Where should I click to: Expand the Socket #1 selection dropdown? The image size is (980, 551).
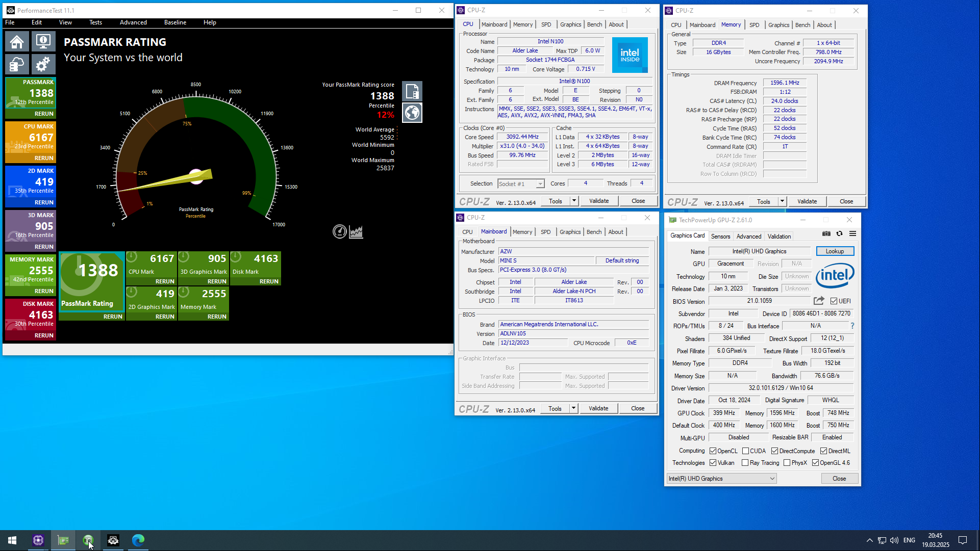[x=540, y=184]
